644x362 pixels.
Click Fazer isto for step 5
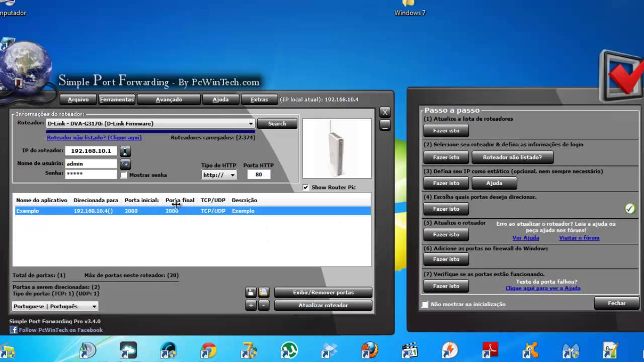pyautogui.click(x=446, y=234)
